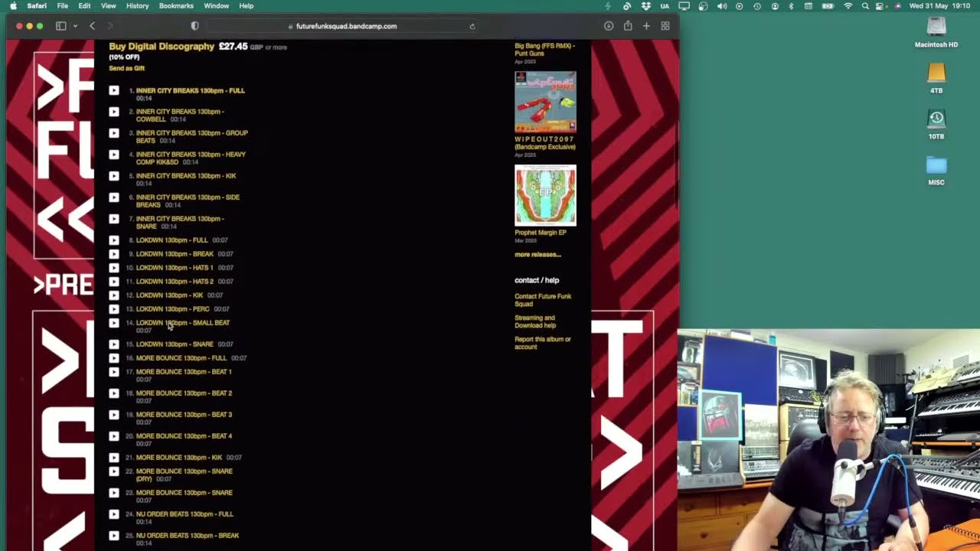Play track 3 INNER CITY BREAKS - GROUP BEATS
This screenshot has height=551, width=980.
click(114, 133)
